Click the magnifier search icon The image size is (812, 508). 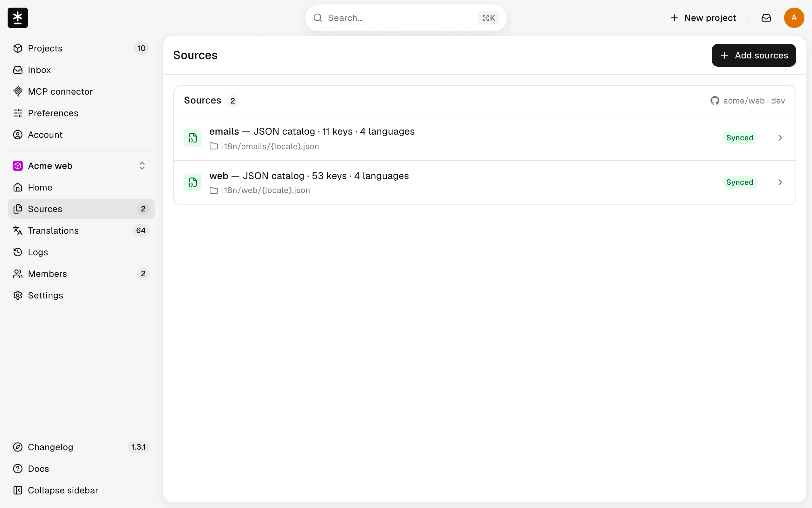pyautogui.click(x=318, y=18)
